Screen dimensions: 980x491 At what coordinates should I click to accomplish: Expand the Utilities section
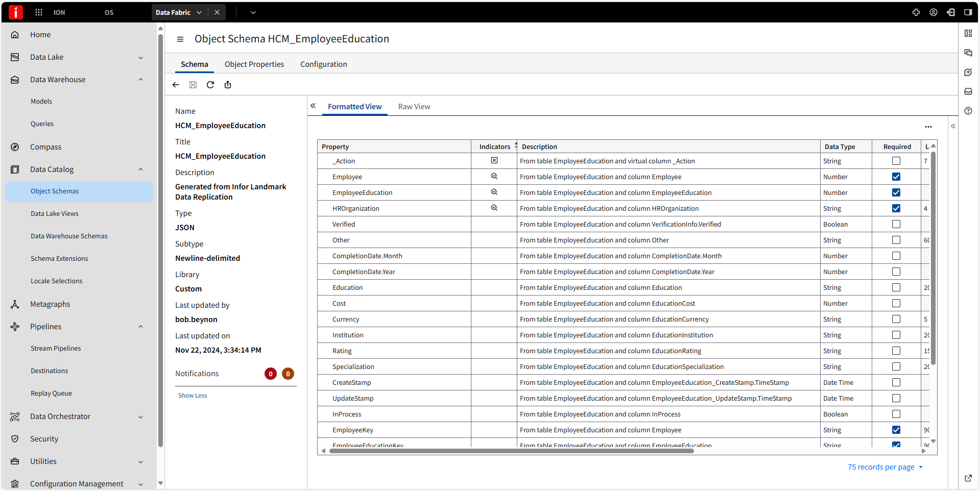(140, 462)
